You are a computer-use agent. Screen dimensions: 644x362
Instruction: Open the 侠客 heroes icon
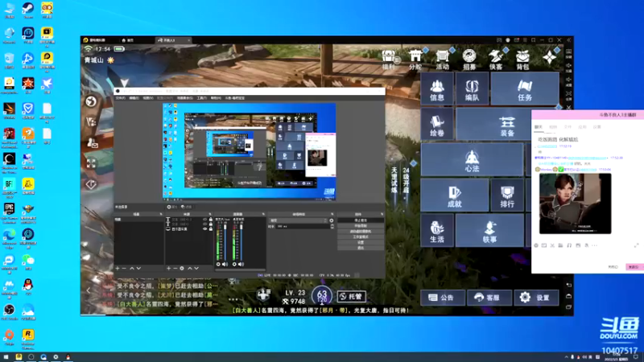point(496,60)
